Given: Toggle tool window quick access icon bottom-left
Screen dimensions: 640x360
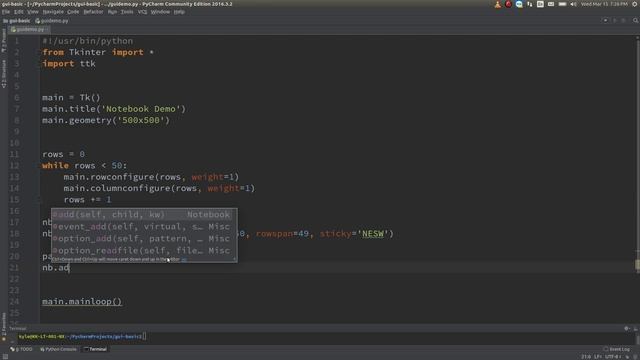Looking at the screenshot, I should tap(5, 357).
